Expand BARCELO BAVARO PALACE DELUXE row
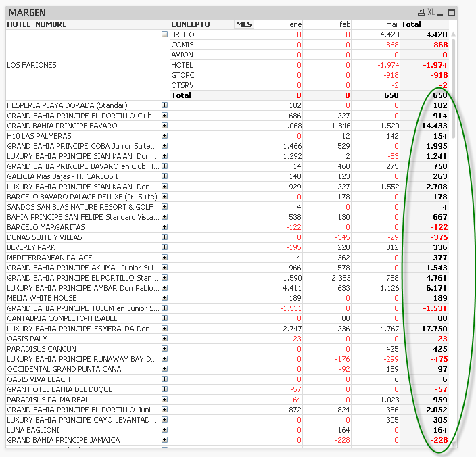476x457 pixels. click(164, 197)
